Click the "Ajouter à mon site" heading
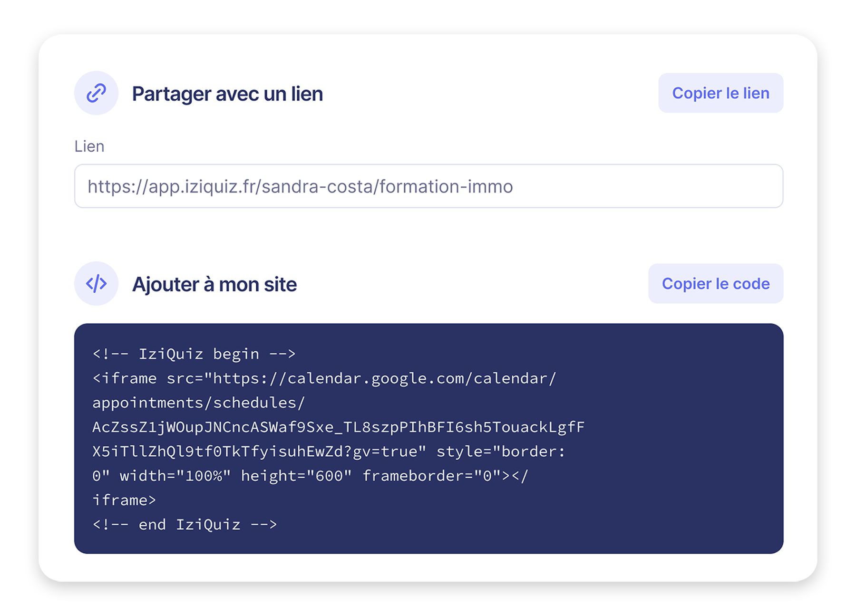This screenshot has width=856, height=616. pyautogui.click(x=214, y=284)
